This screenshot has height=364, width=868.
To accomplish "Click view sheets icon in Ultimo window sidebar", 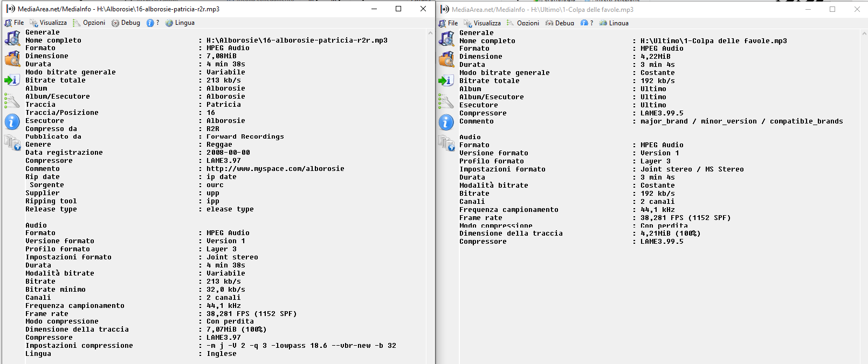I will (x=446, y=143).
